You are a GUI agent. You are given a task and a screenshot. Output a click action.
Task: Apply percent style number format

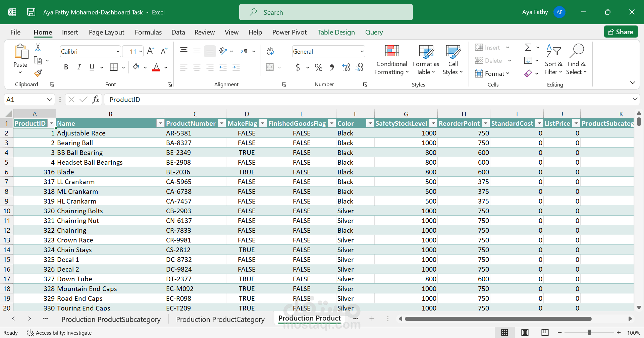pyautogui.click(x=318, y=67)
